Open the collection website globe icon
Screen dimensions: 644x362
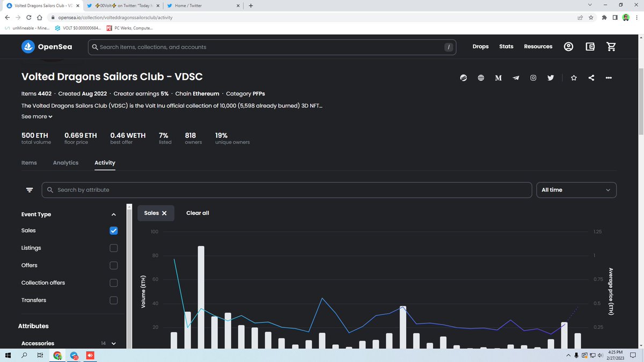[x=481, y=78]
